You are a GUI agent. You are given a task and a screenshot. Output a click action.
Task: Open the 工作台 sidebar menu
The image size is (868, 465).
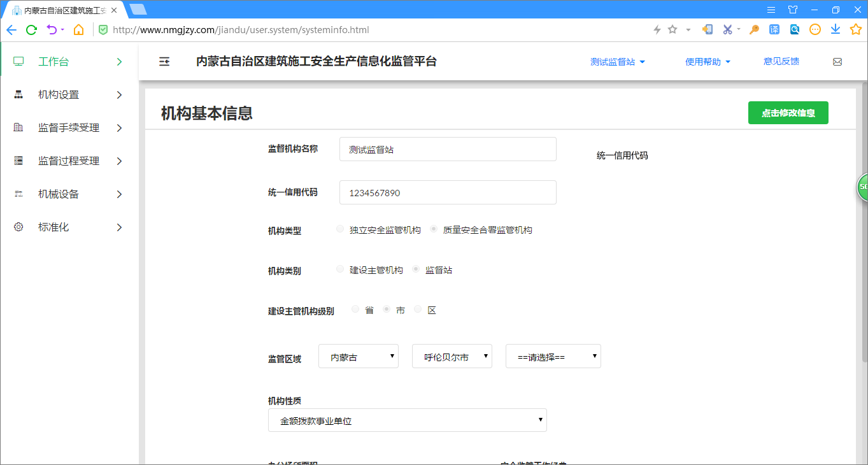(69, 62)
